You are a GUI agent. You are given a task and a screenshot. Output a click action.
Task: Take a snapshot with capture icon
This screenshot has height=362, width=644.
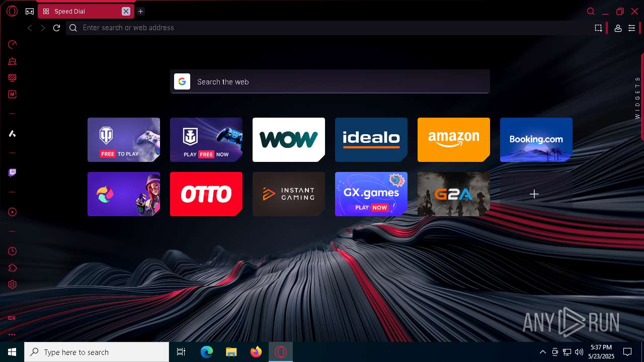click(x=598, y=28)
